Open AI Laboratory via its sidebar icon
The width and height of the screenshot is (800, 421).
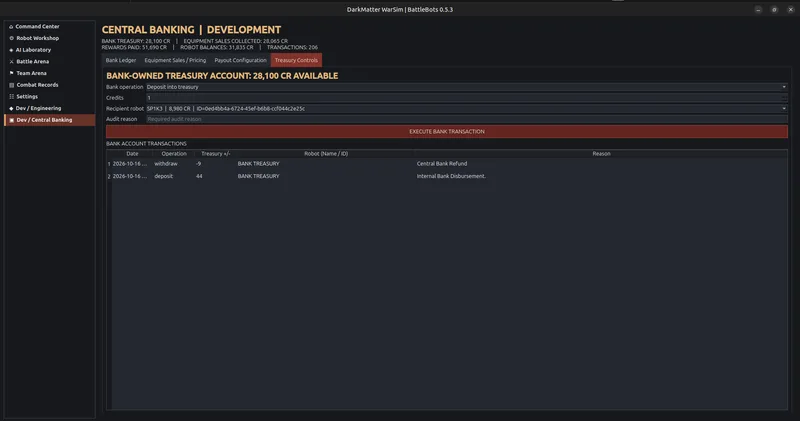click(11, 50)
